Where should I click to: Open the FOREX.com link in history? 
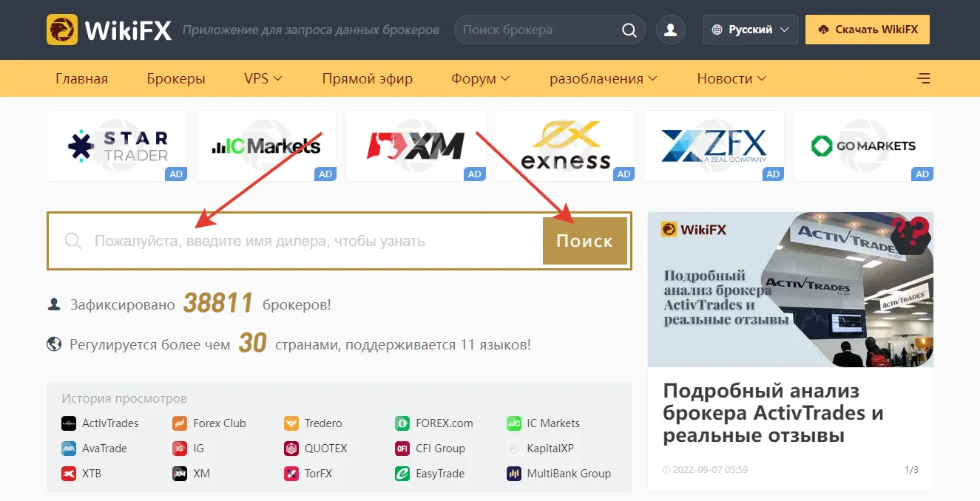coord(445,423)
